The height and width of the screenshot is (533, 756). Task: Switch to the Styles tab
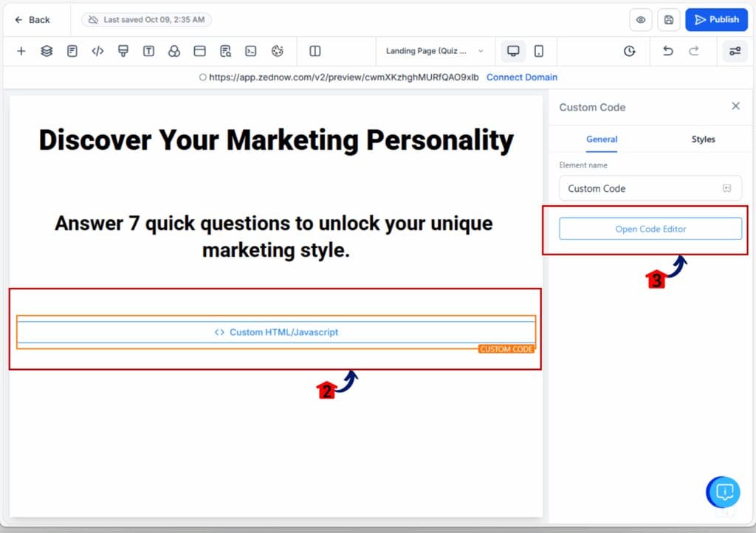(703, 139)
